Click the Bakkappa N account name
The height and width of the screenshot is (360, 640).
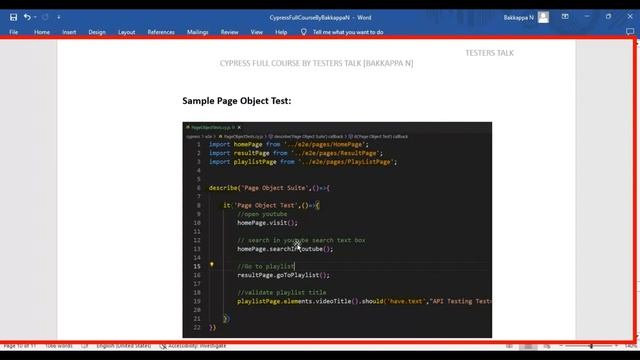tap(518, 18)
